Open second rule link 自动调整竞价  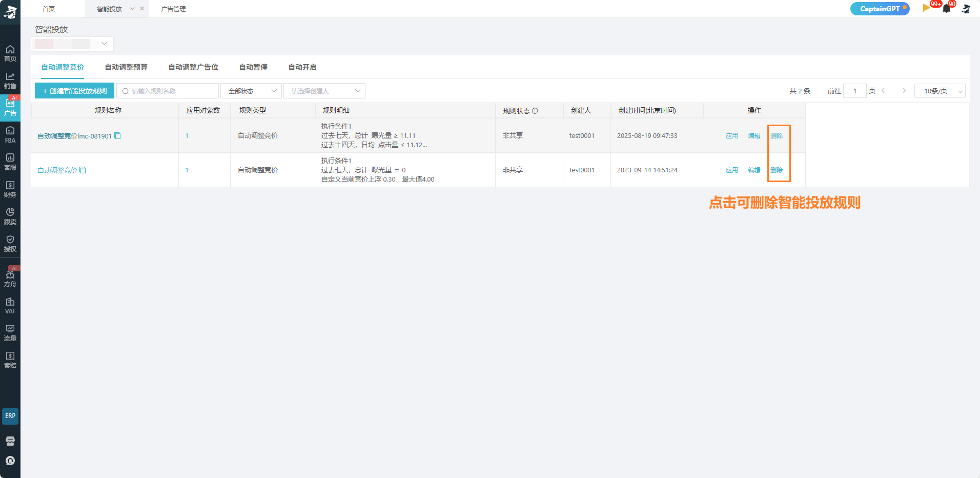pos(57,170)
